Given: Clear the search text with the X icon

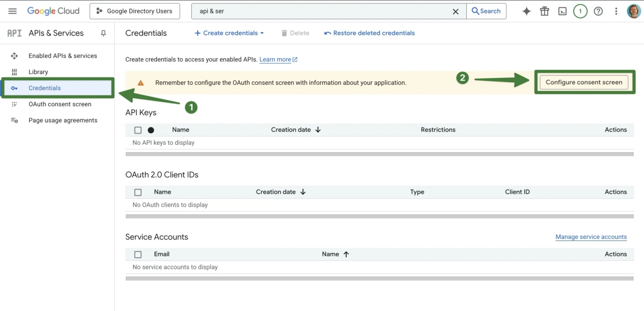Looking at the screenshot, I should [x=456, y=12].
